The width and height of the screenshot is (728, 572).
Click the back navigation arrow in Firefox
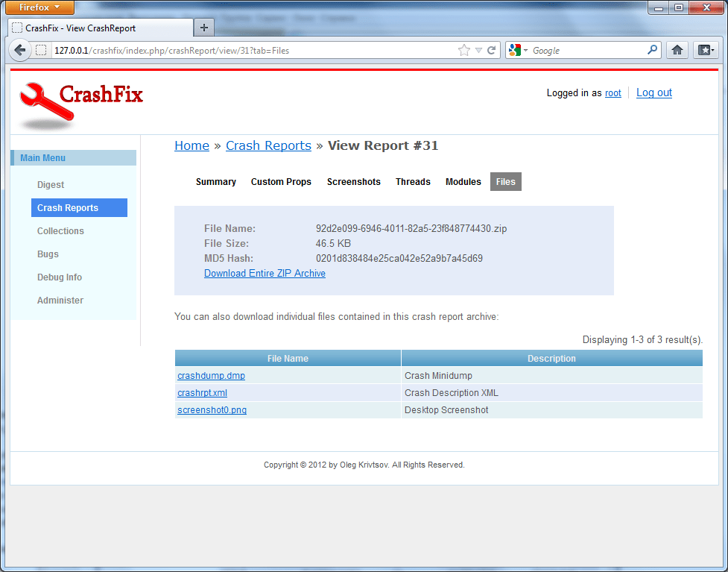pos(20,50)
